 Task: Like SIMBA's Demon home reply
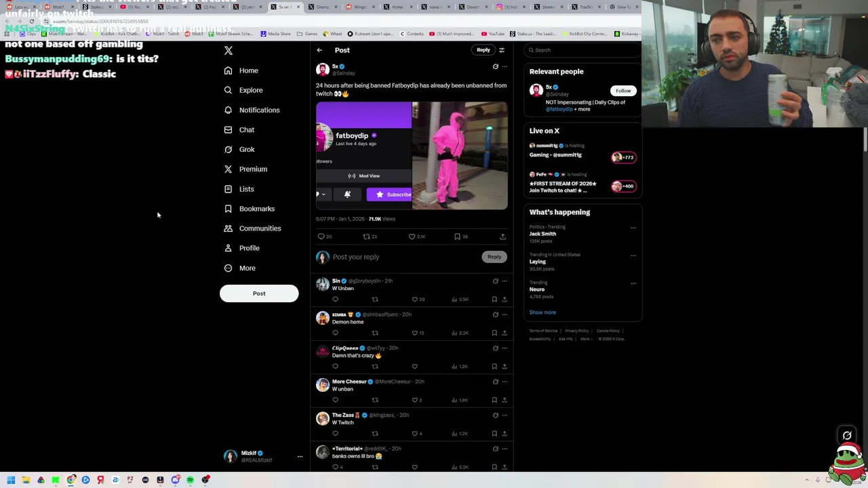click(x=415, y=333)
